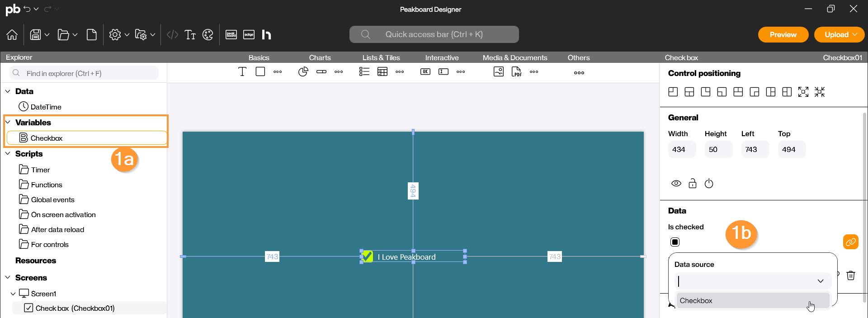
Task: Click the Preview button
Action: point(783,35)
